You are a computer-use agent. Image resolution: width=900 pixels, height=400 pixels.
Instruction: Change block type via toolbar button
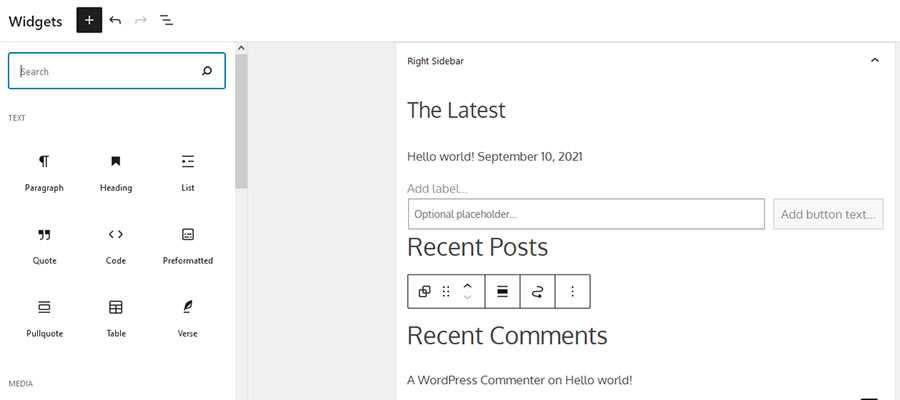pyautogui.click(x=424, y=291)
